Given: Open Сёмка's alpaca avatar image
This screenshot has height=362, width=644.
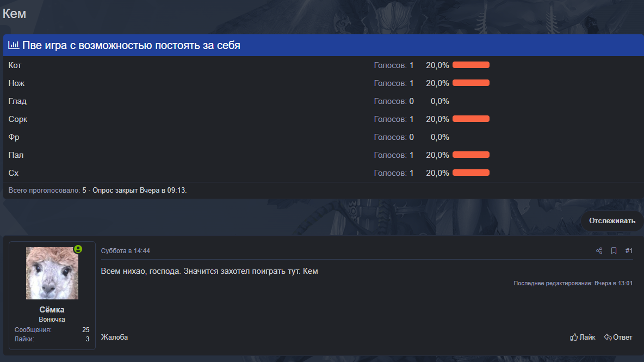Looking at the screenshot, I should tap(52, 273).
